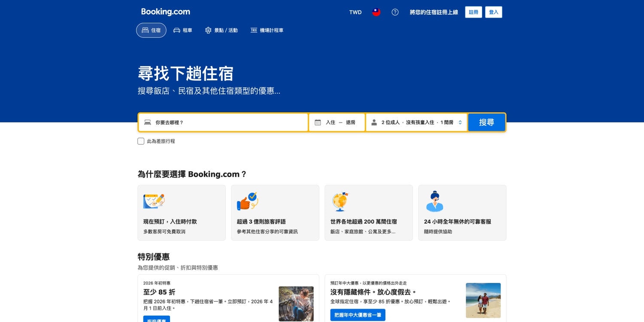Click the person icon in the guests field
This screenshot has width=644, height=322.
coord(374,123)
